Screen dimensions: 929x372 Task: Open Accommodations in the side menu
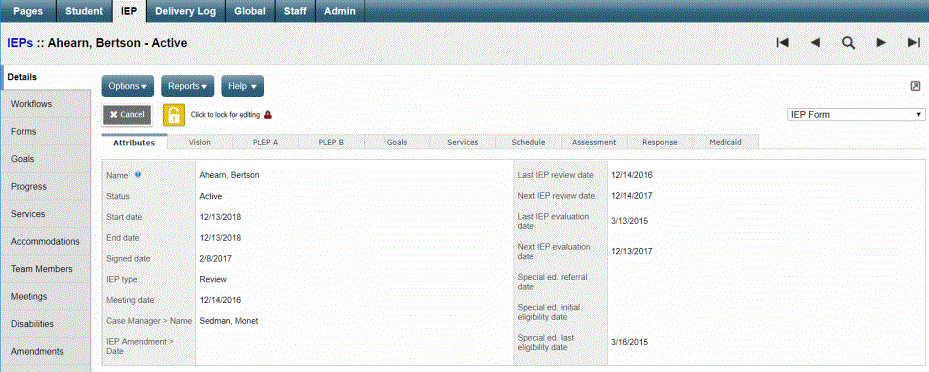tap(45, 242)
